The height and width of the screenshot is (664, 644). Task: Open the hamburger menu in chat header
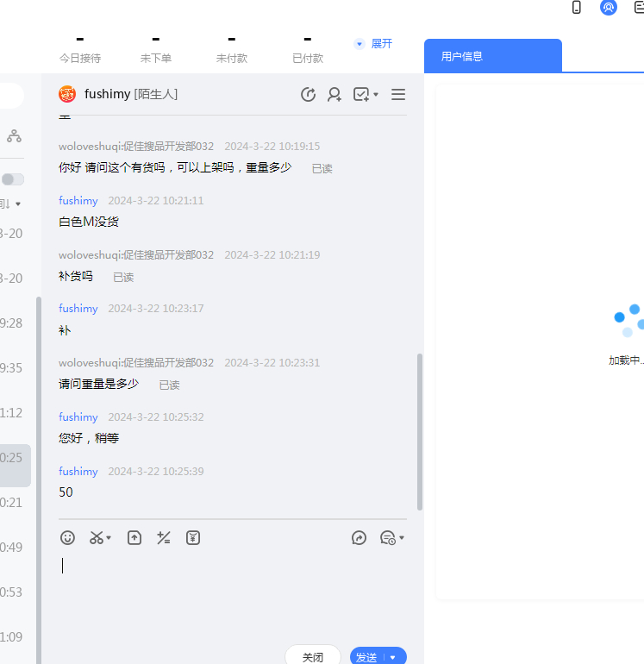pos(398,95)
